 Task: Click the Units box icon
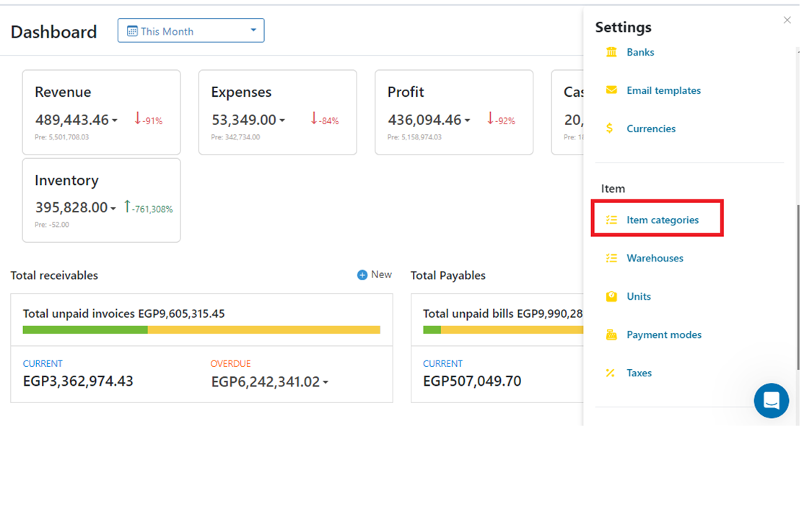click(611, 296)
